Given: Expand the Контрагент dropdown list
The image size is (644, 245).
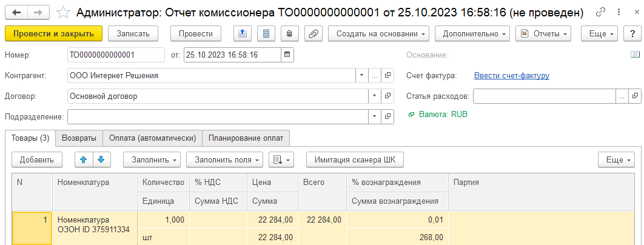Looking at the screenshot, I should pyautogui.click(x=361, y=76).
